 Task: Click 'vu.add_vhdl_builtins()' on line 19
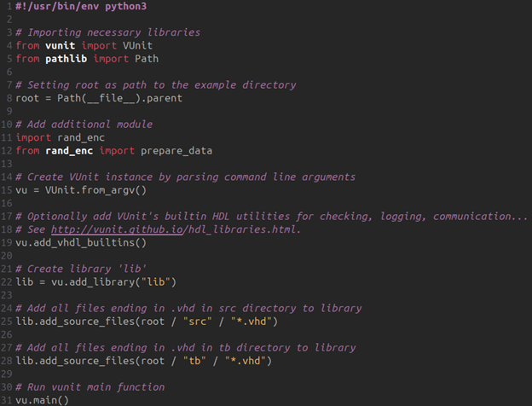81,243
